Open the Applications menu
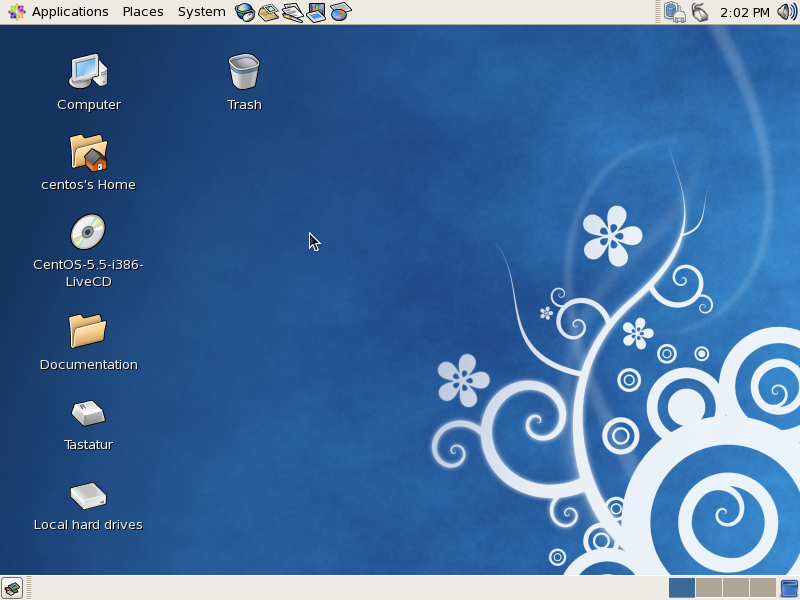The width and height of the screenshot is (800, 600). tap(70, 11)
